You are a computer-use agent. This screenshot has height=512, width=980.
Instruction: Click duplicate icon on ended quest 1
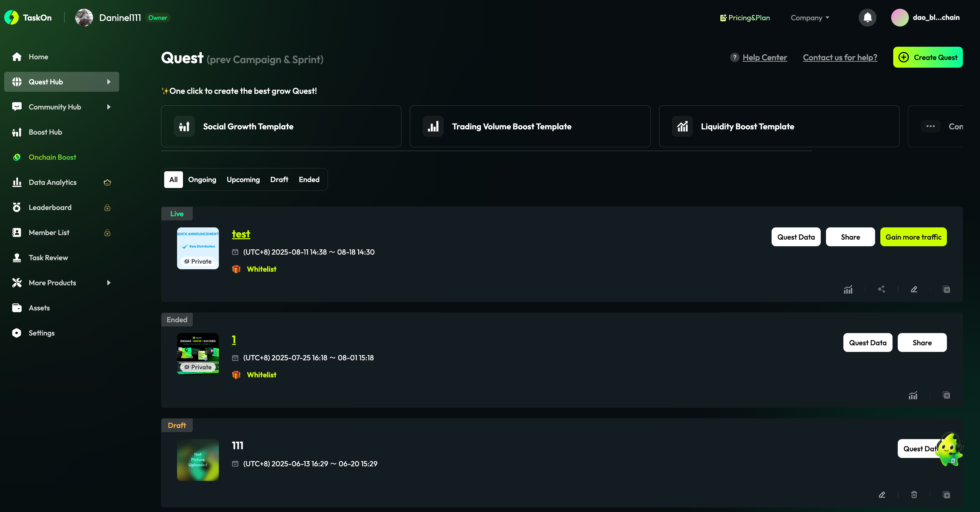pyautogui.click(x=946, y=395)
